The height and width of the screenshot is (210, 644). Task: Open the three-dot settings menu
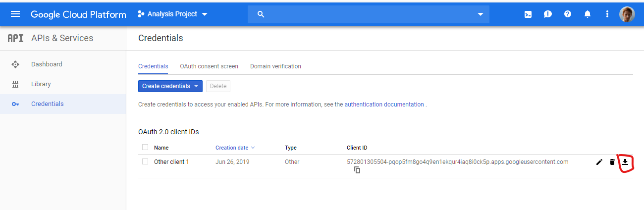[x=607, y=14]
